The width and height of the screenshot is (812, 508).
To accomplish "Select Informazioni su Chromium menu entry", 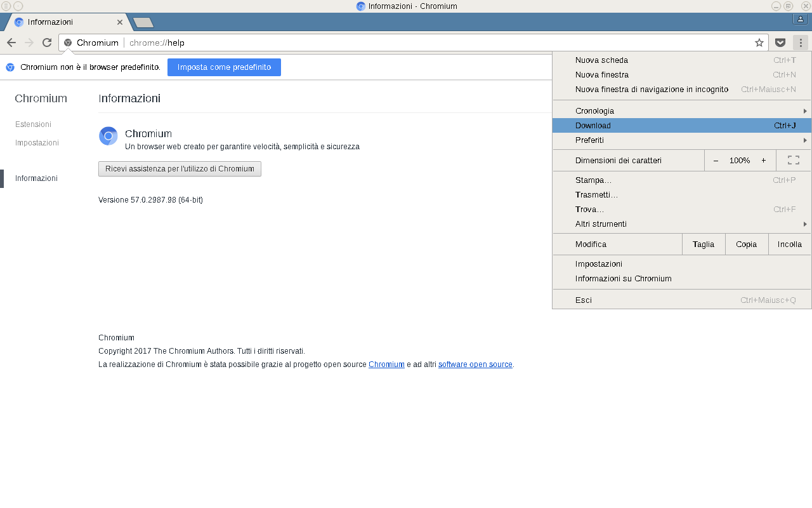I will click(x=682, y=279).
